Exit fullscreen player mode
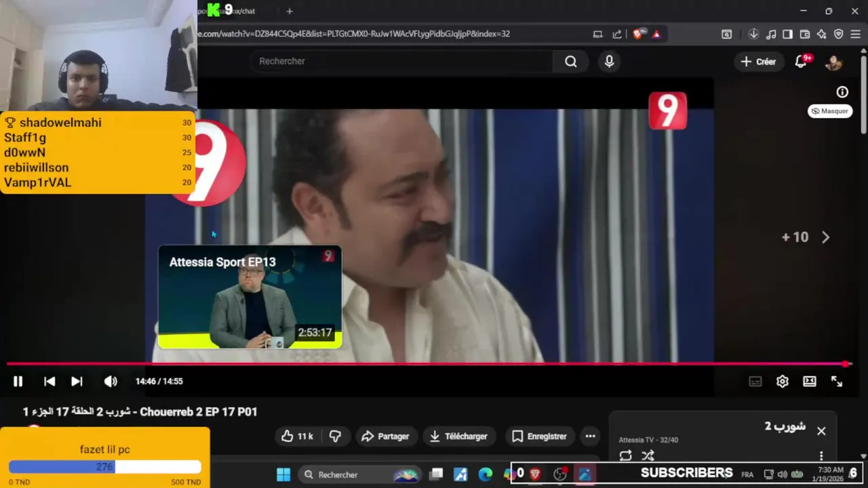 point(837,382)
